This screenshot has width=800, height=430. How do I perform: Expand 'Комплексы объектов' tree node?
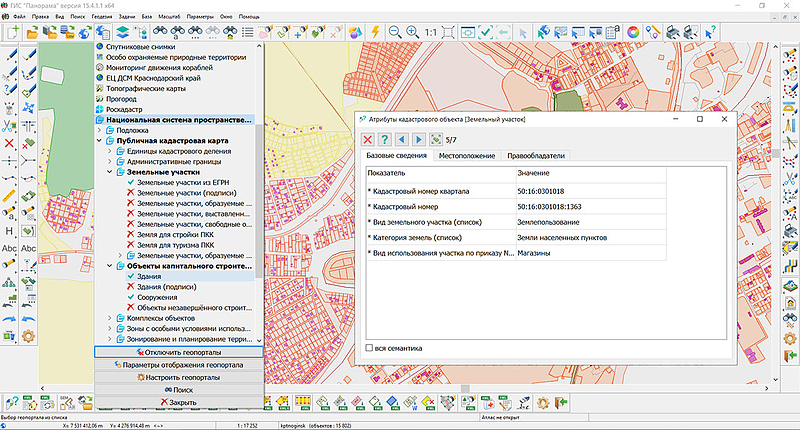pos(109,318)
